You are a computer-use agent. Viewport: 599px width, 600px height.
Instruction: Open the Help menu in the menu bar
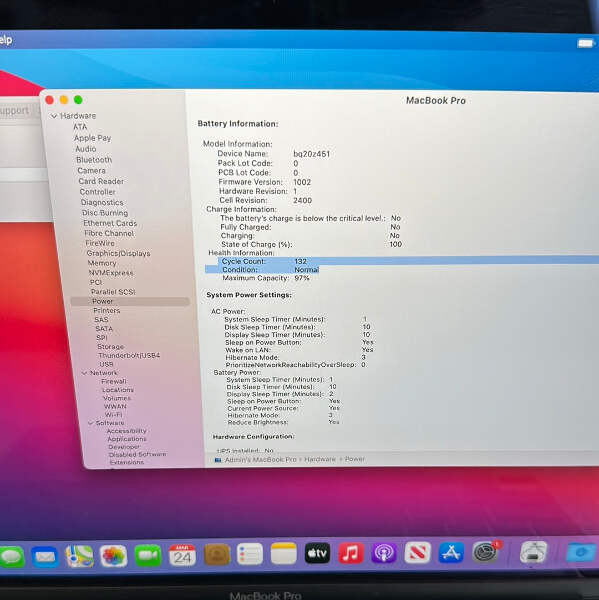coord(6,40)
